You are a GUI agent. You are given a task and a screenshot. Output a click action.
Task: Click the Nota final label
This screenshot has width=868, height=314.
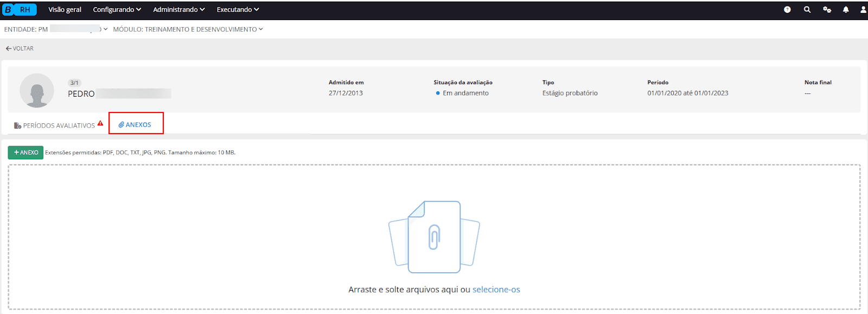[x=818, y=83]
